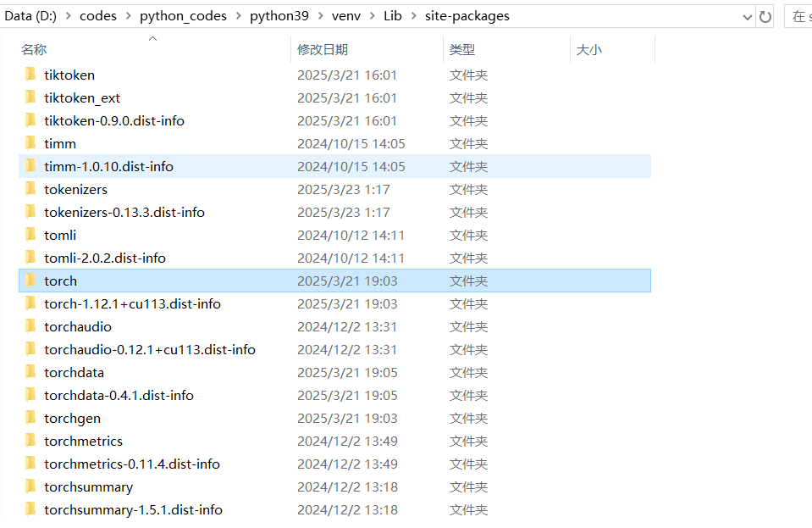Image resolution: width=812 pixels, height=528 pixels.
Task: Refresh the site-packages folder view
Action: (x=765, y=17)
